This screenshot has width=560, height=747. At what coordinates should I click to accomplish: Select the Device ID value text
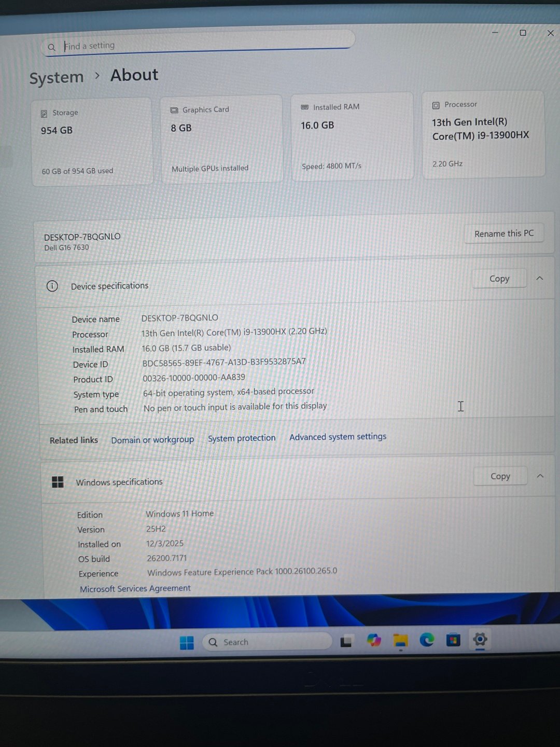224,362
